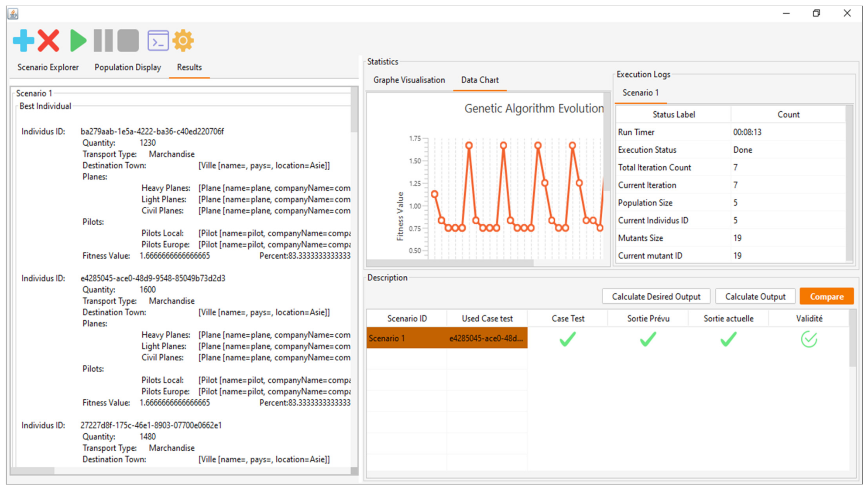
Task: Switch to Graphe Visualisation tab
Action: pyautogui.click(x=409, y=80)
